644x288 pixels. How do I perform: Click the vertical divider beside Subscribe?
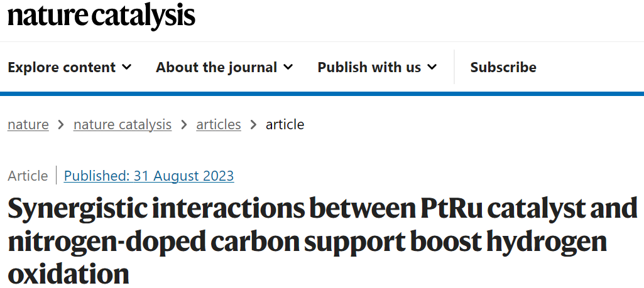[x=454, y=67]
